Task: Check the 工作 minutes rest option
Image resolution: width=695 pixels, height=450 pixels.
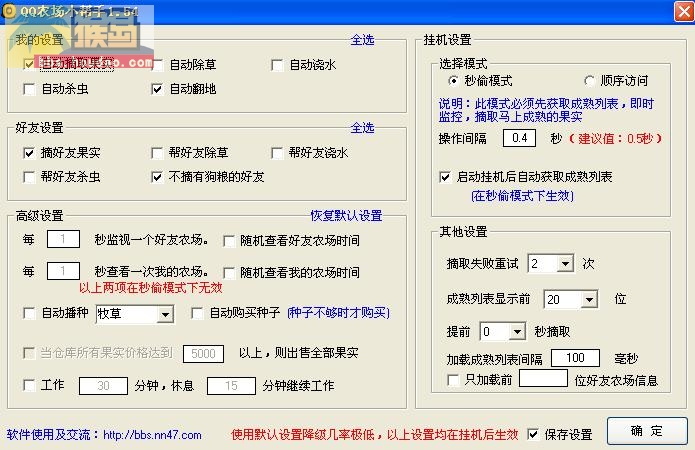Action: click(x=29, y=385)
